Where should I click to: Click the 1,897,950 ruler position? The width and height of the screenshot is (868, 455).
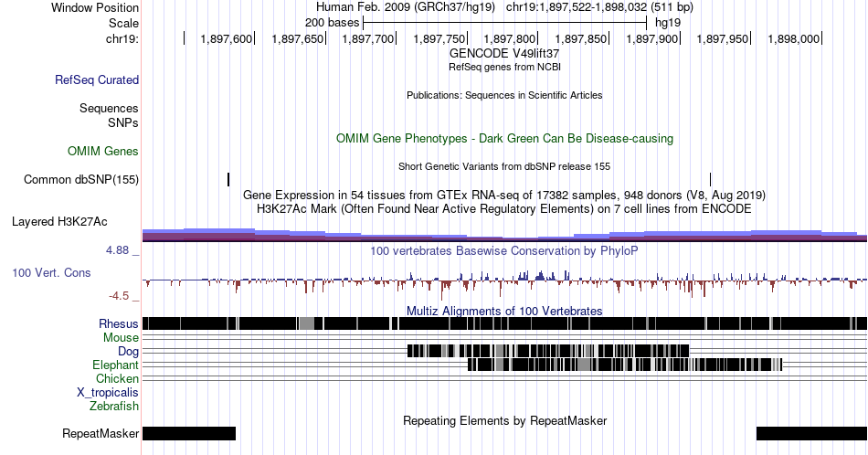[723, 38]
